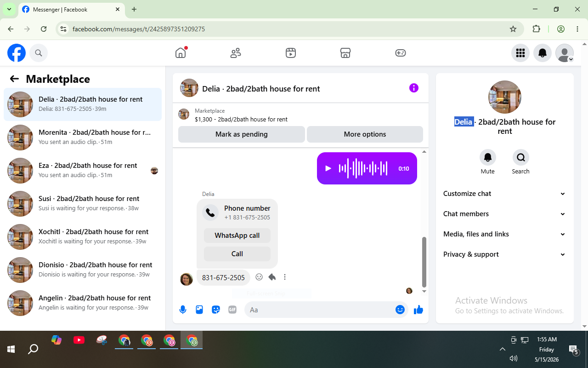Play the voice message audio clip
This screenshot has height=368, width=588.
(328, 168)
